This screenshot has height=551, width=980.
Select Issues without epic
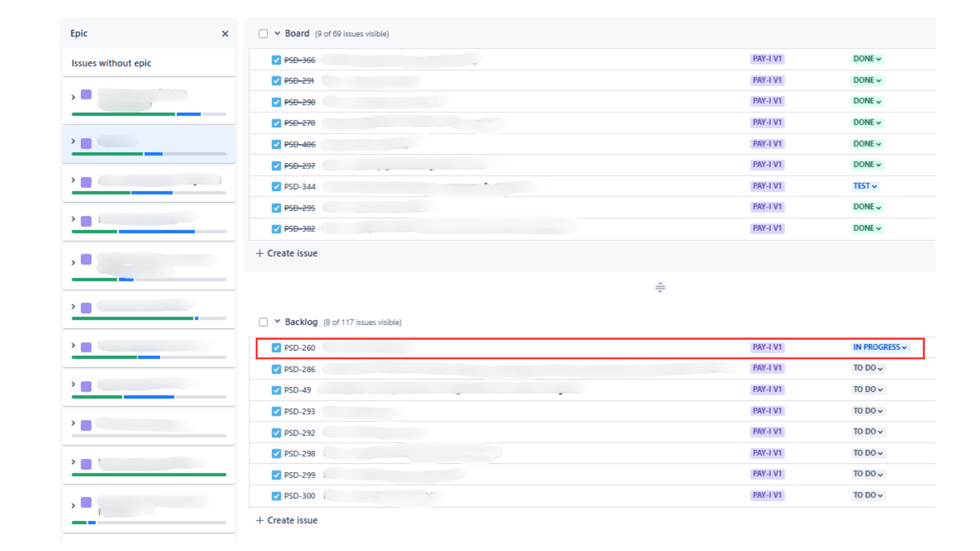pos(149,63)
